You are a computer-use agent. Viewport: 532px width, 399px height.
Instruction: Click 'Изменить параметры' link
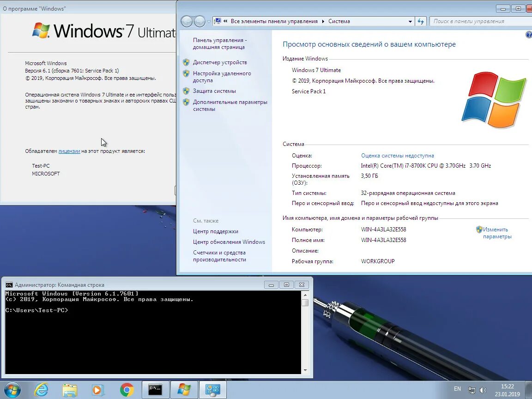(497, 233)
